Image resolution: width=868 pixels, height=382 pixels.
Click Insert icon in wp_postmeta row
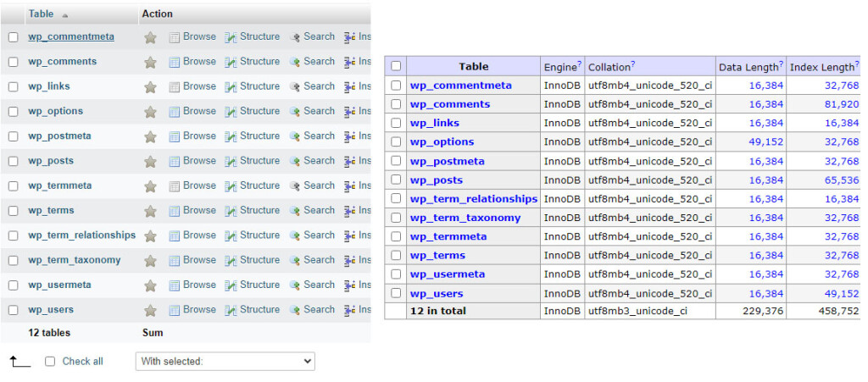[x=349, y=136]
